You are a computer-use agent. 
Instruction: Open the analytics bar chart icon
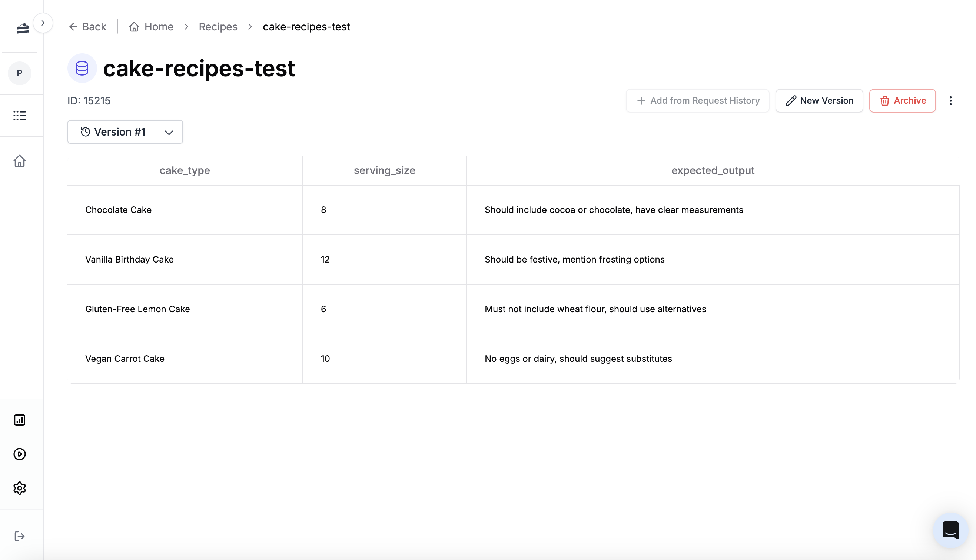coord(19,420)
